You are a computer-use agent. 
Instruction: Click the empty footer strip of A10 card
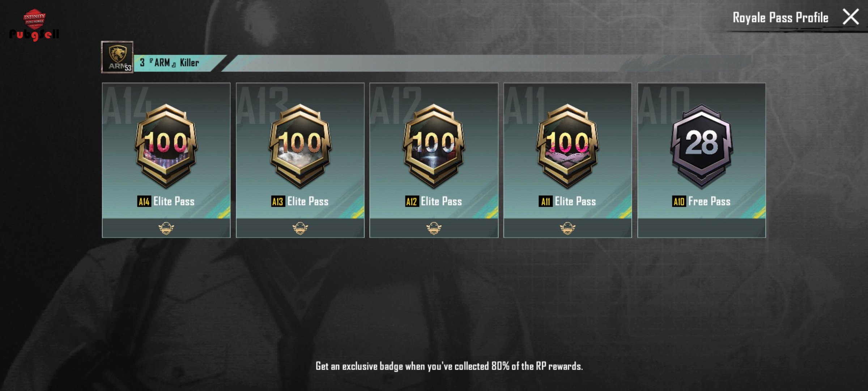click(x=702, y=228)
